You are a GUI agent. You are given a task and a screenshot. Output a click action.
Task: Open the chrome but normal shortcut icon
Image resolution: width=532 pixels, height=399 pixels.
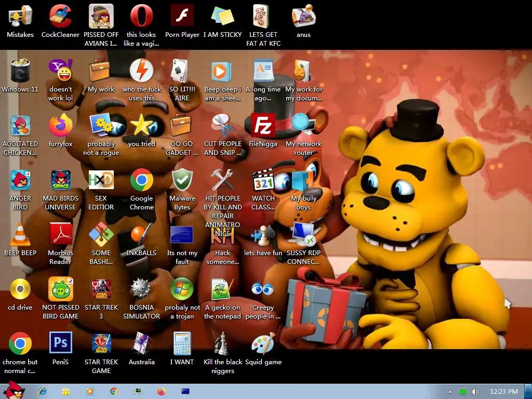20,343
